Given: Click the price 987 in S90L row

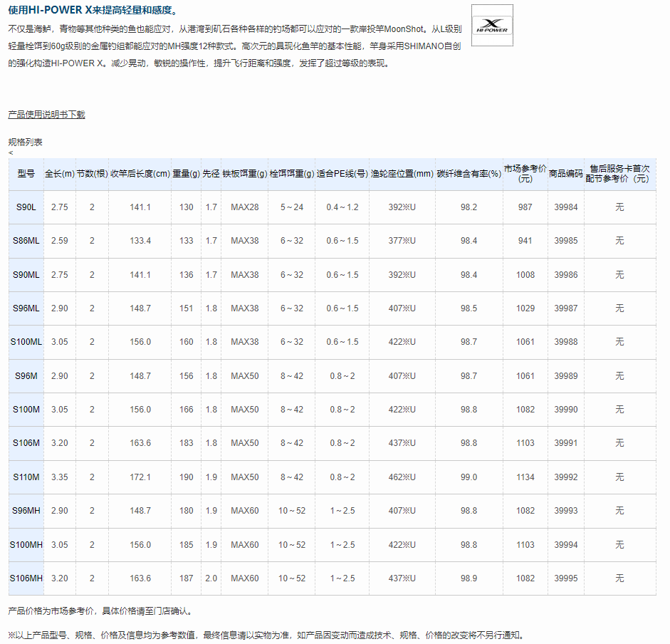Looking at the screenshot, I should tap(525, 207).
